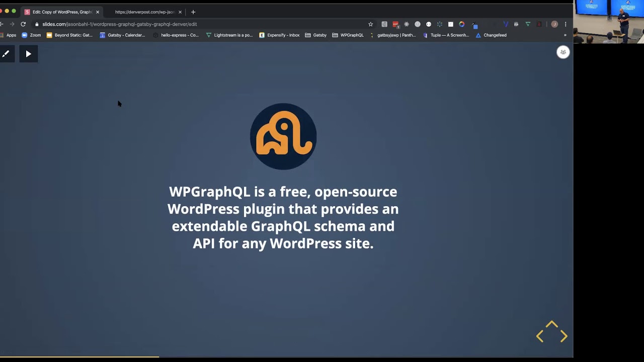
Task: Click the red extension icon with badge
Action: tap(395, 24)
